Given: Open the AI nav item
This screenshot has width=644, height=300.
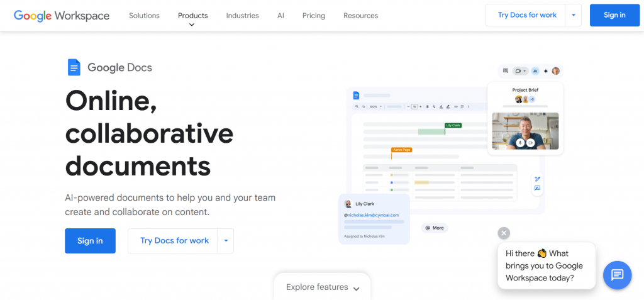Looking at the screenshot, I should pyautogui.click(x=280, y=16).
